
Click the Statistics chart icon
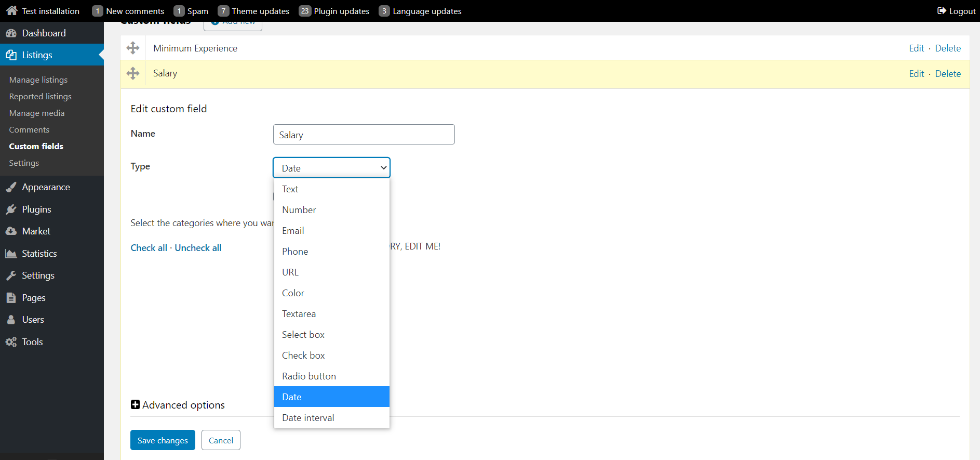click(11, 254)
